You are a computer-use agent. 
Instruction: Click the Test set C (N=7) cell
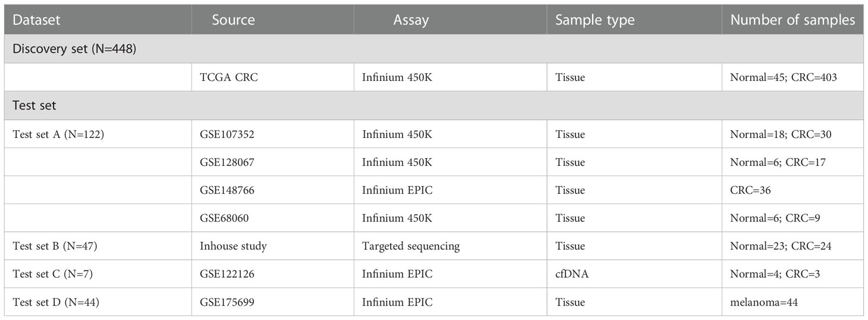pos(52,274)
